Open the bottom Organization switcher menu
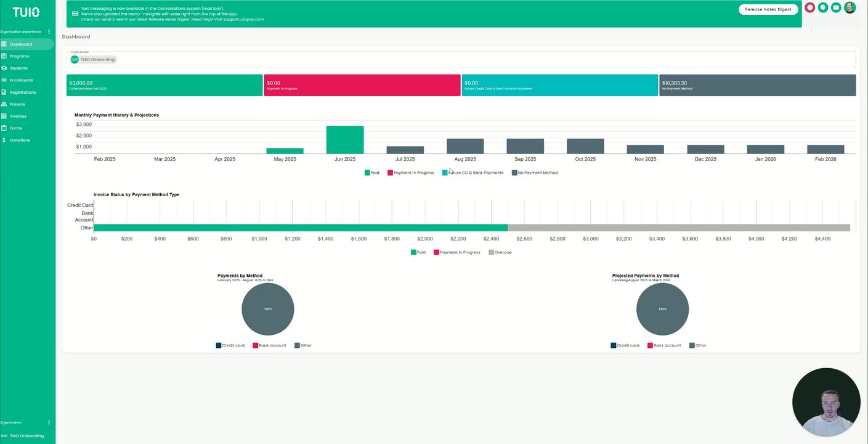Viewport: 868px width, 444px height. click(49, 422)
